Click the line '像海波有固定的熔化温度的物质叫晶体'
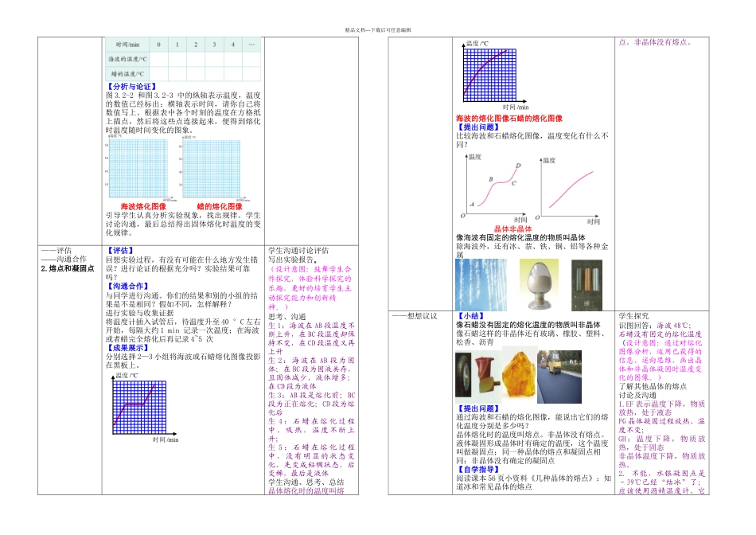 tap(520, 237)
